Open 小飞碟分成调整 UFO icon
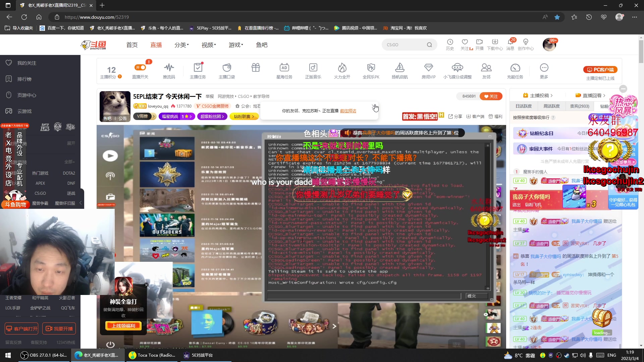The image size is (644, 362). (x=458, y=67)
